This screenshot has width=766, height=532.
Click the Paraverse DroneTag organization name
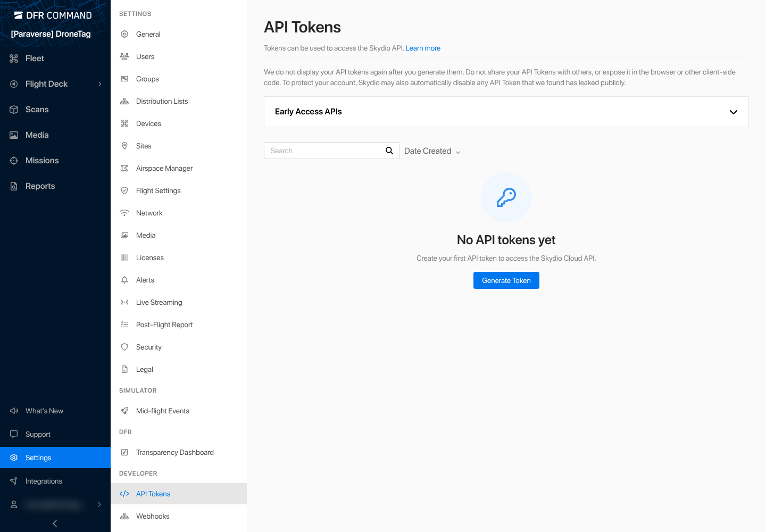pos(51,34)
